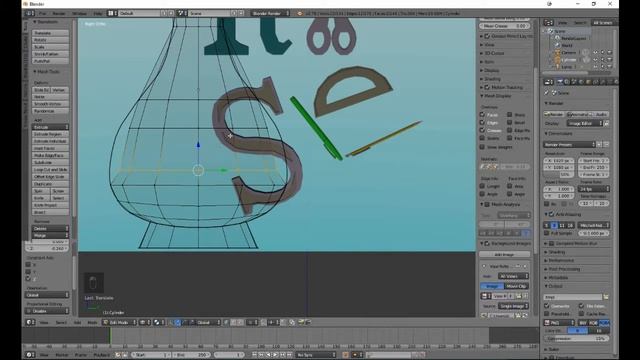Open the Mesh menu in the 3D view header

pos(93,322)
